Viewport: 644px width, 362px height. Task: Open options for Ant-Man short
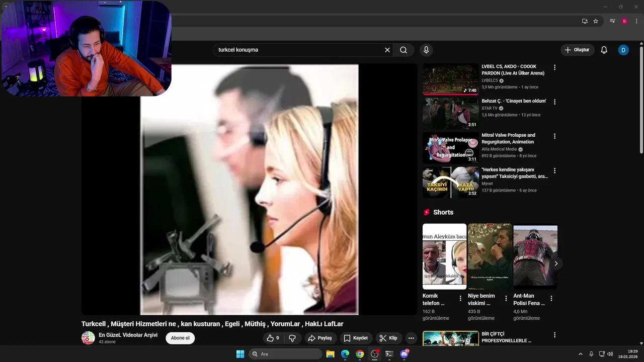pos(551,298)
